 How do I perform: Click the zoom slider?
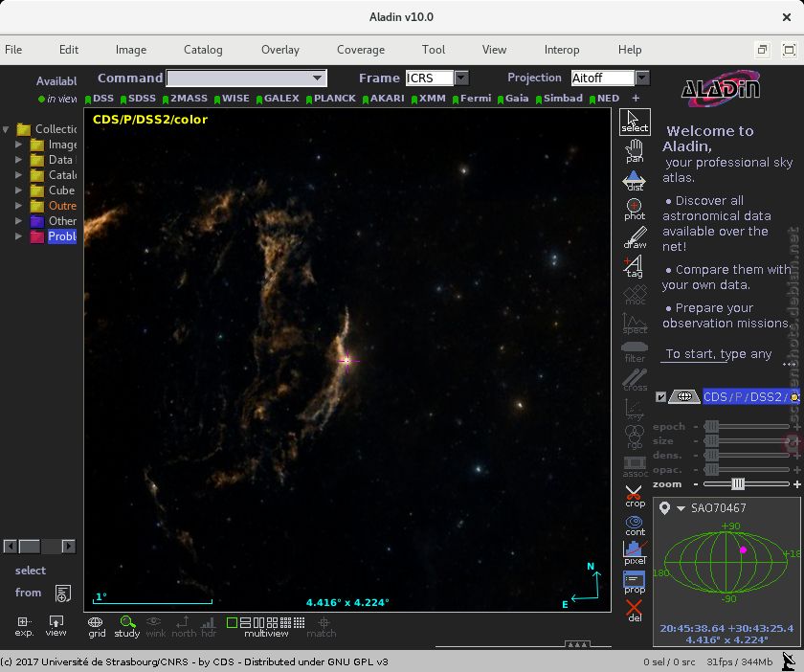point(737,484)
